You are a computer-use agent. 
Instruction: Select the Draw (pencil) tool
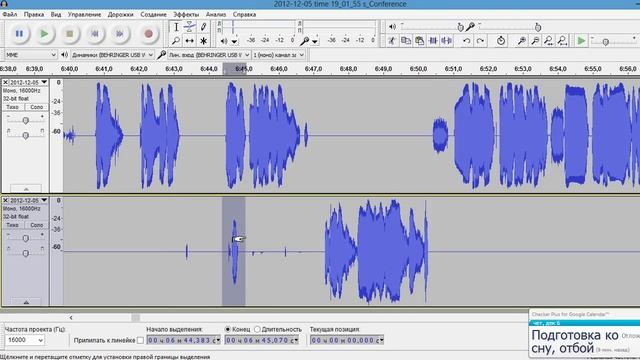(x=203, y=27)
